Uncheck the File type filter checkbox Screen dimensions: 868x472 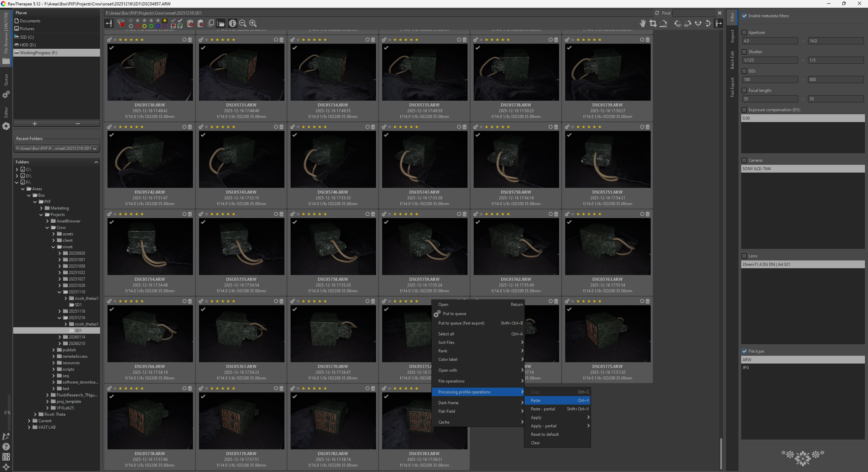[744, 351]
